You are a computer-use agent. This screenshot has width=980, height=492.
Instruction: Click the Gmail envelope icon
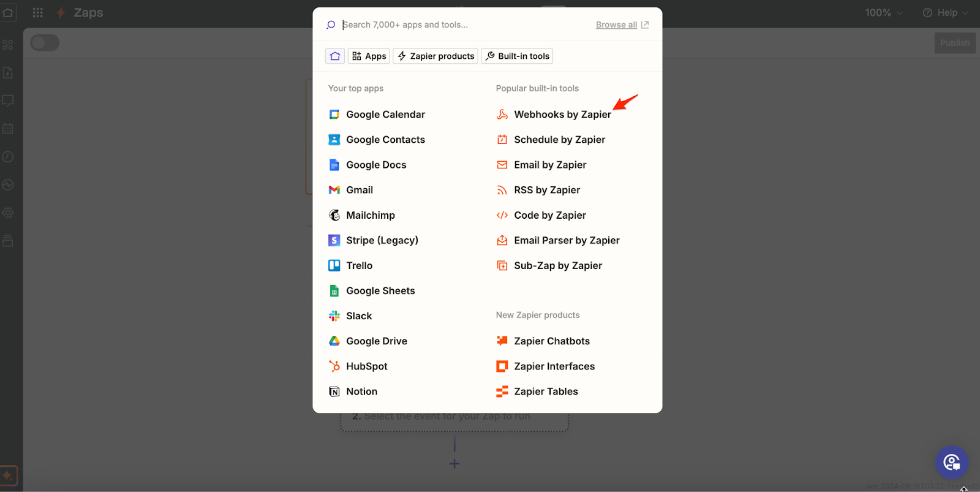[334, 190]
